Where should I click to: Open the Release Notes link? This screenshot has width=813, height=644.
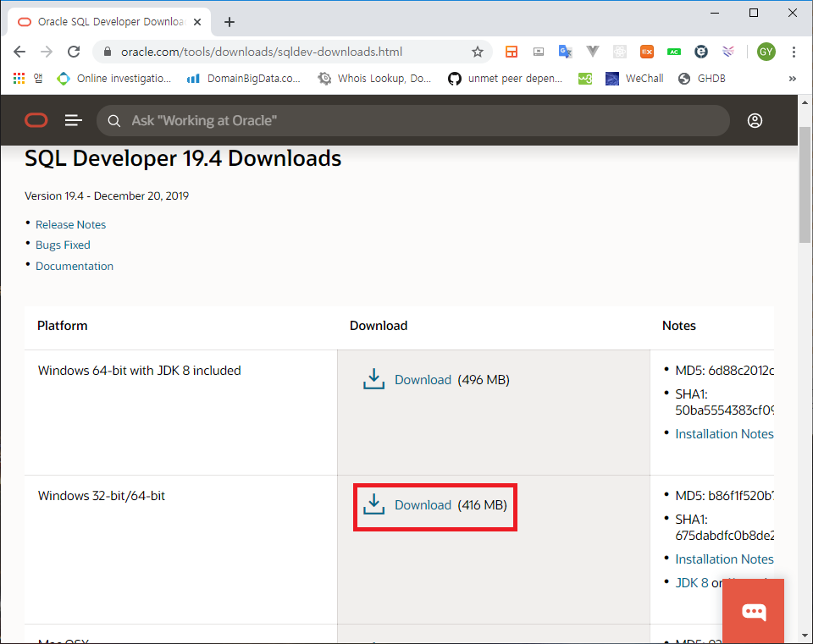(x=70, y=224)
